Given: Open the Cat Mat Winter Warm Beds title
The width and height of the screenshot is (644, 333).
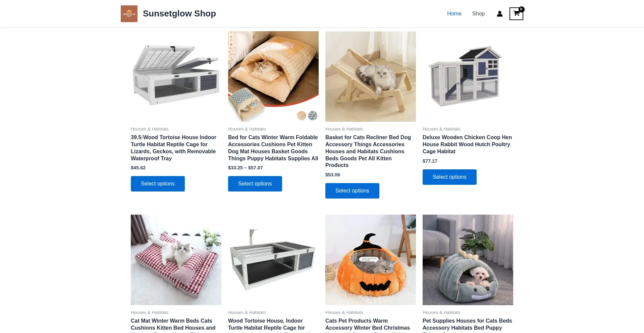Looking at the screenshot, I should tap(173, 325).
